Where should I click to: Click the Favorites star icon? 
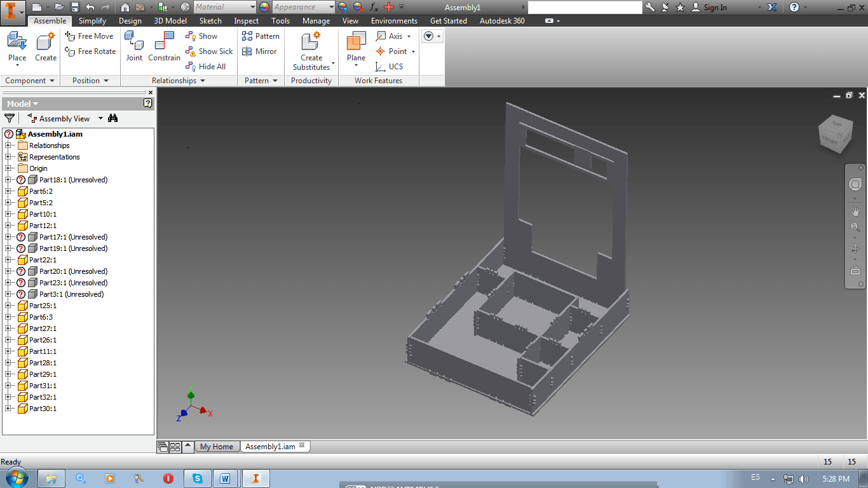681,7
